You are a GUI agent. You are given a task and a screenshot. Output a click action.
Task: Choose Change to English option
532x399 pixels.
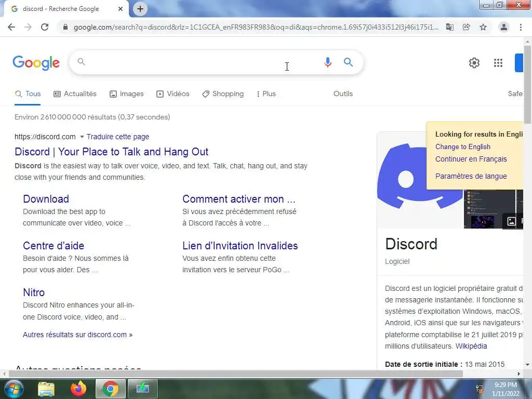coord(463,147)
